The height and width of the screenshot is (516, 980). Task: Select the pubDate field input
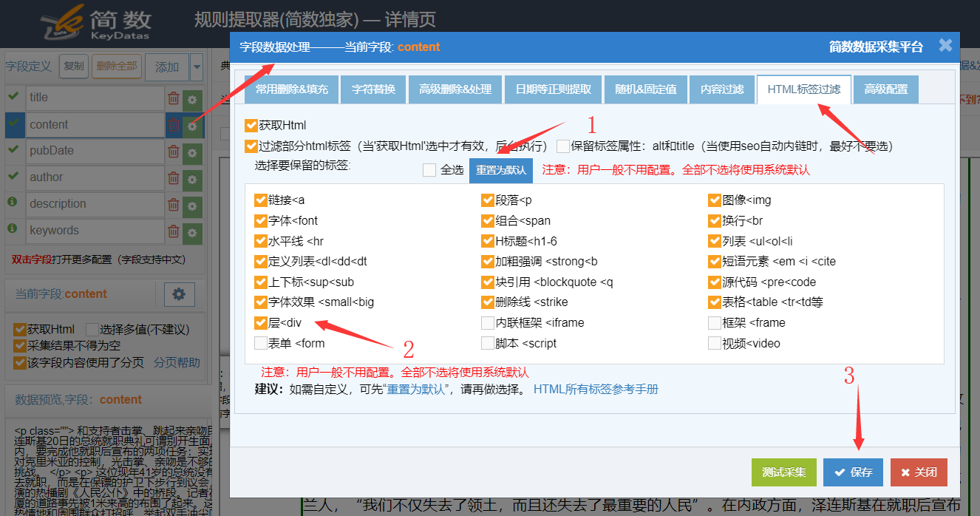[x=95, y=151]
